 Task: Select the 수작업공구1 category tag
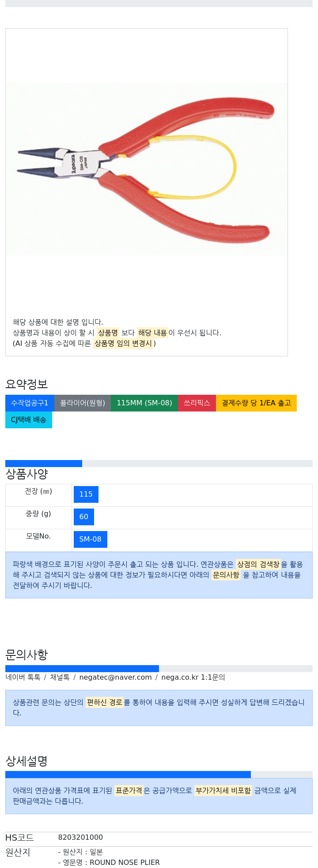click(30, 403)
